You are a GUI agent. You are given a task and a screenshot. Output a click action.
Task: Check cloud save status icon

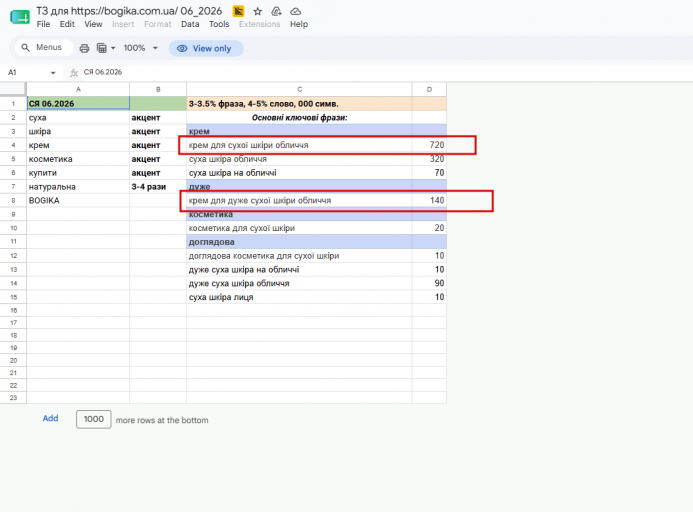point(295,11)
